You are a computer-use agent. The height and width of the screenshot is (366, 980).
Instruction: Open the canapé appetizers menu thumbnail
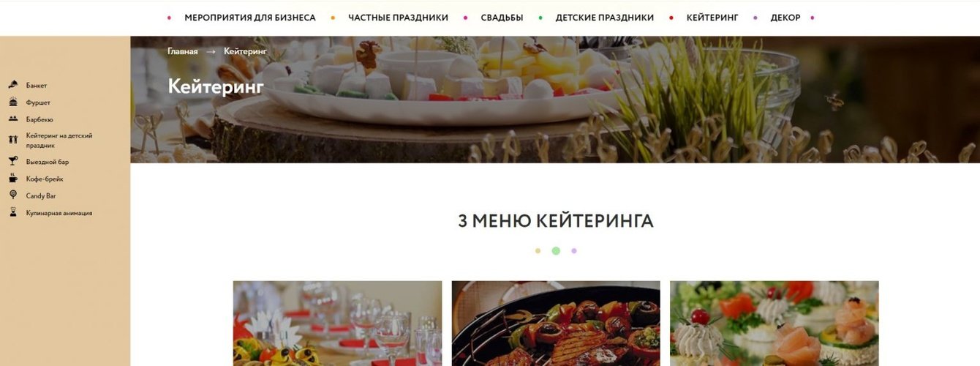[x=774, y=324]
